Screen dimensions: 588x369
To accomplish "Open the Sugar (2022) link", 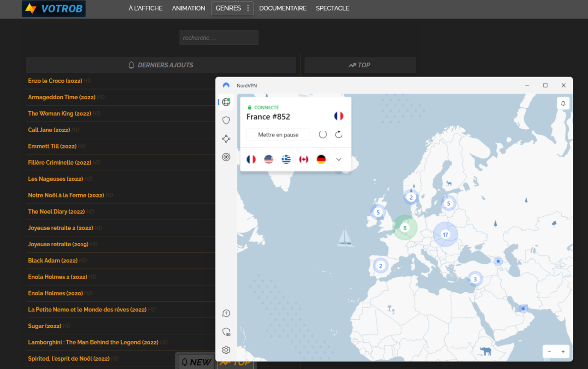I will click(x=45, y=326).
